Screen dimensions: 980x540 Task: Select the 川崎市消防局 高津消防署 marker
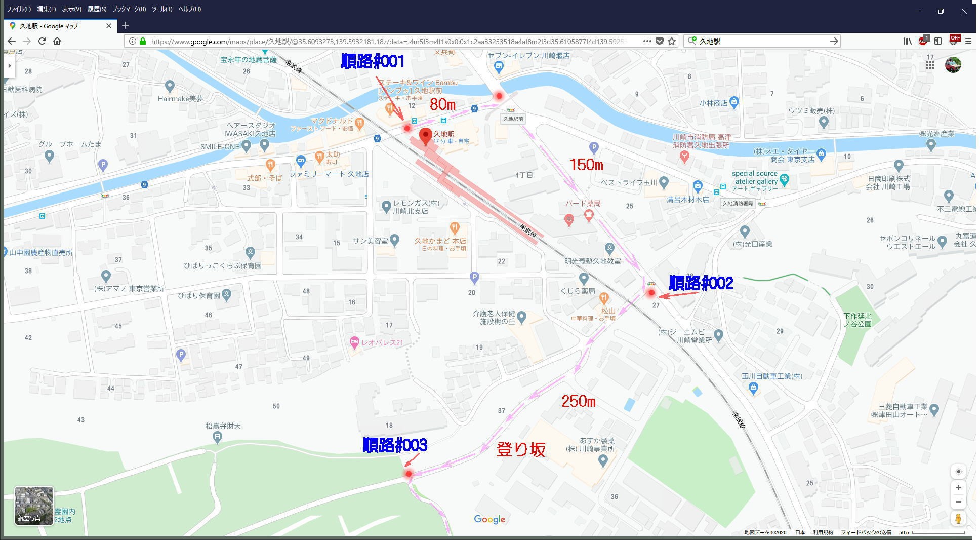click(684, 157)
